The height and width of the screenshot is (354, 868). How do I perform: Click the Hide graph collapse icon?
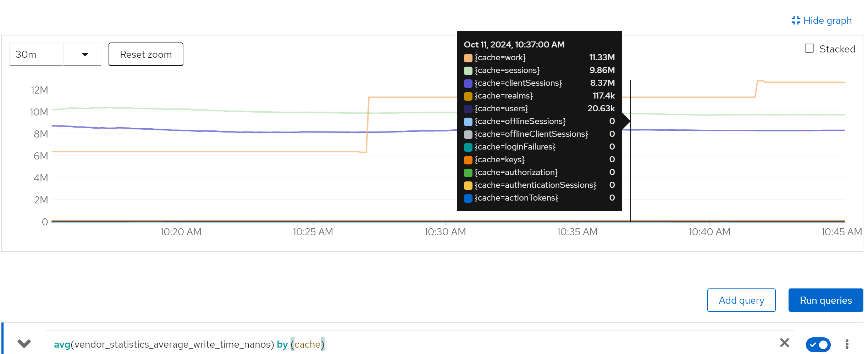796,21
